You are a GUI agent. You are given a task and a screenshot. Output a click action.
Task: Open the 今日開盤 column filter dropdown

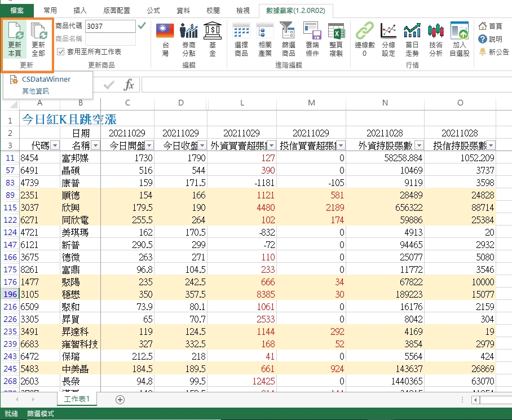pyautogui.click(x=149, y=145)
